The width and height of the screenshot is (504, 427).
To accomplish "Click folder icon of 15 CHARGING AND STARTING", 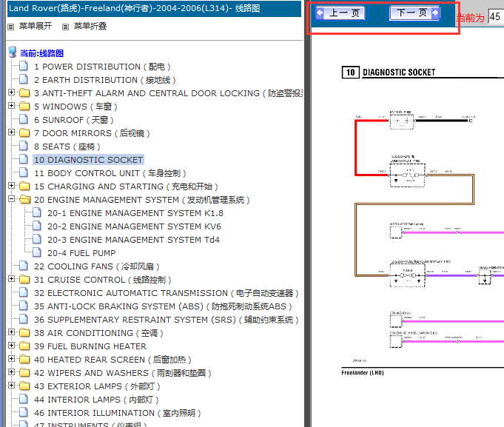I will tap(24, 186).
